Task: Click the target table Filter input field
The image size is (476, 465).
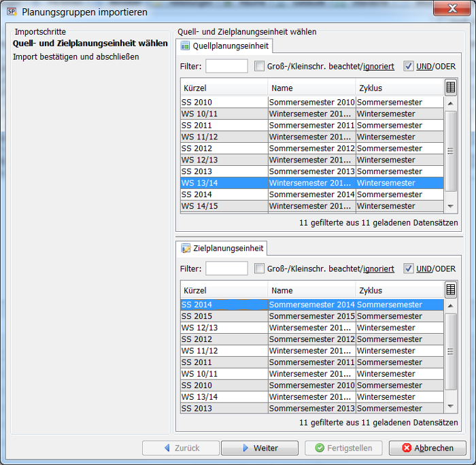Action: coord(226,269)
